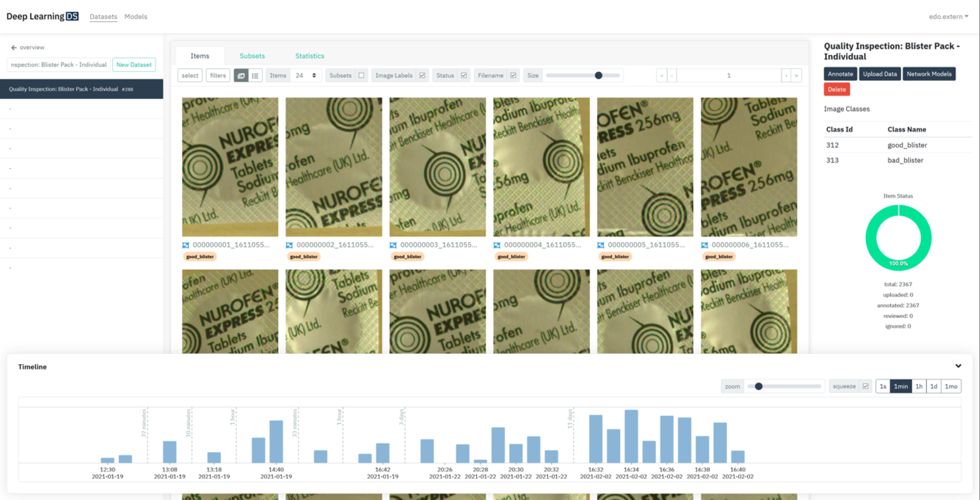Screen dimensions: 980x500
Task: Go to previous page arrow
Action: click(672, 75)
